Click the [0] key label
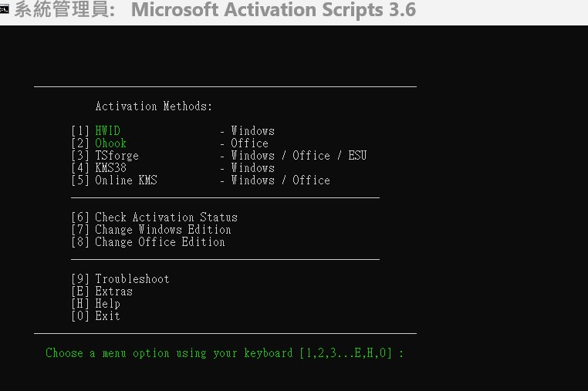 coord(80,316)
